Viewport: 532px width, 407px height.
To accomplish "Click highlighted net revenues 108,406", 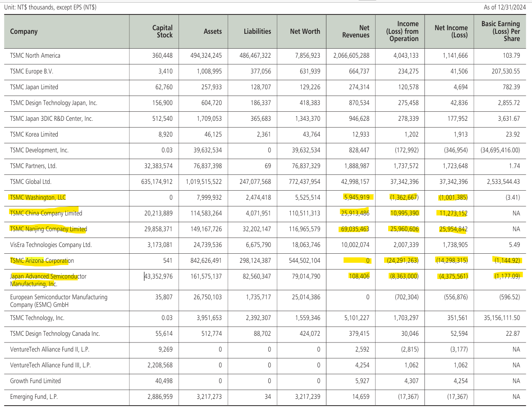I will tap(359, 276).
